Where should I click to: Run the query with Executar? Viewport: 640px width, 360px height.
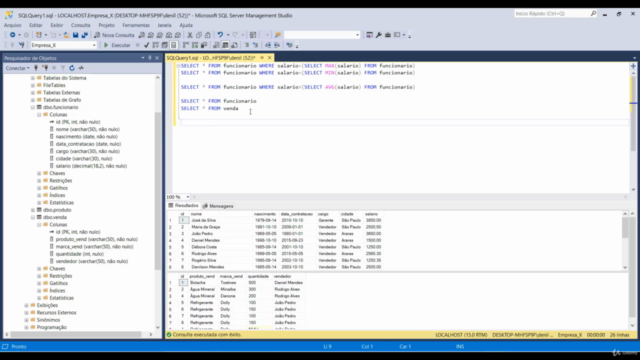[x=117, y=45]
